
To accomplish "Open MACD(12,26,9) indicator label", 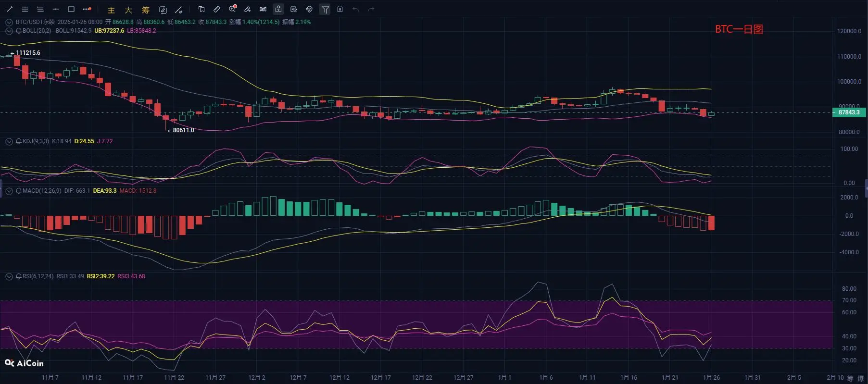I will click(42, 191).
